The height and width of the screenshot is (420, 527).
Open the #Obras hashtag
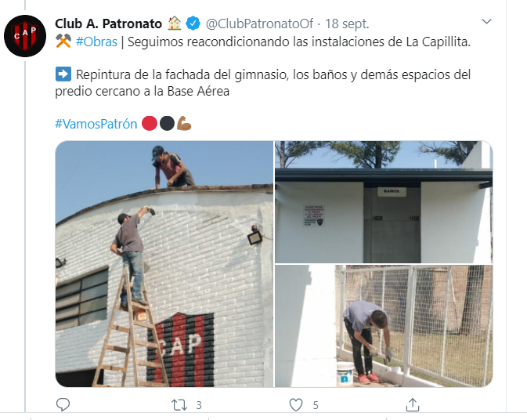coord(96,42)
